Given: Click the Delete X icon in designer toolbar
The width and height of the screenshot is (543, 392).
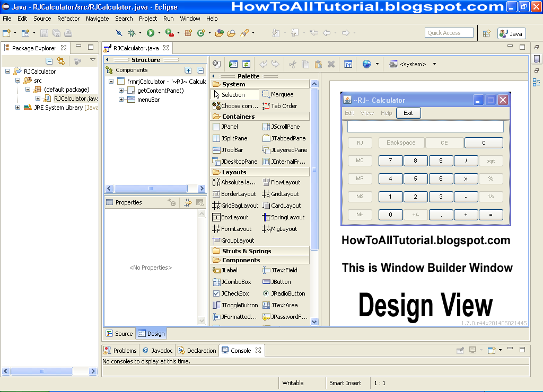Looking at the screenshot, I should 331,64.
